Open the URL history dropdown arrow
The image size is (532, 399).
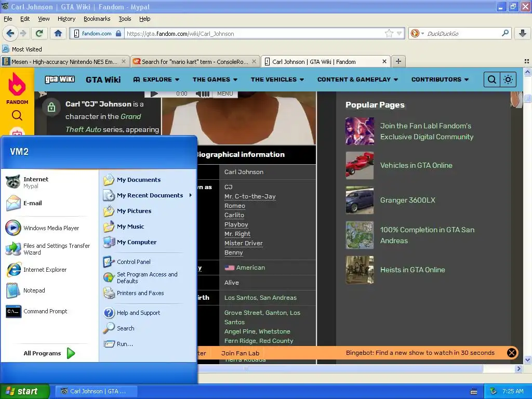400,33
